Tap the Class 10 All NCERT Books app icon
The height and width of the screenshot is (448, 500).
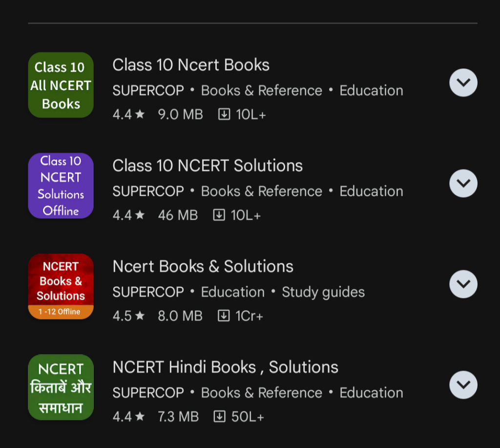point(61,85)
